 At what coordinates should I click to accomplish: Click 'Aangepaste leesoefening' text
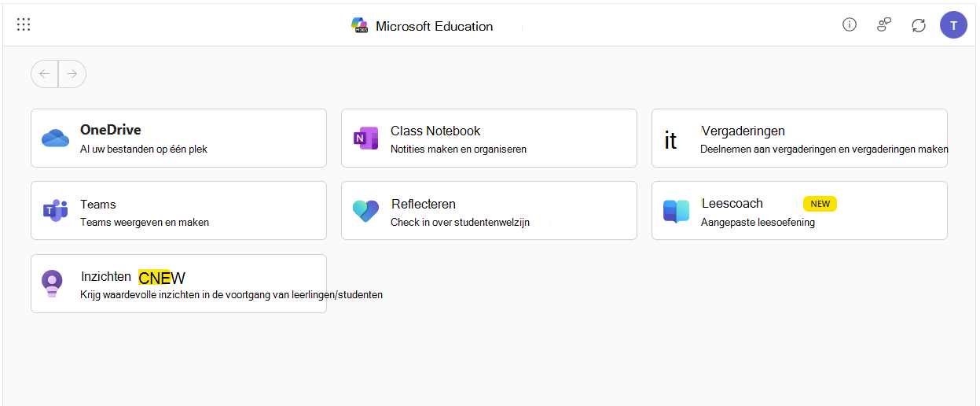758,222
